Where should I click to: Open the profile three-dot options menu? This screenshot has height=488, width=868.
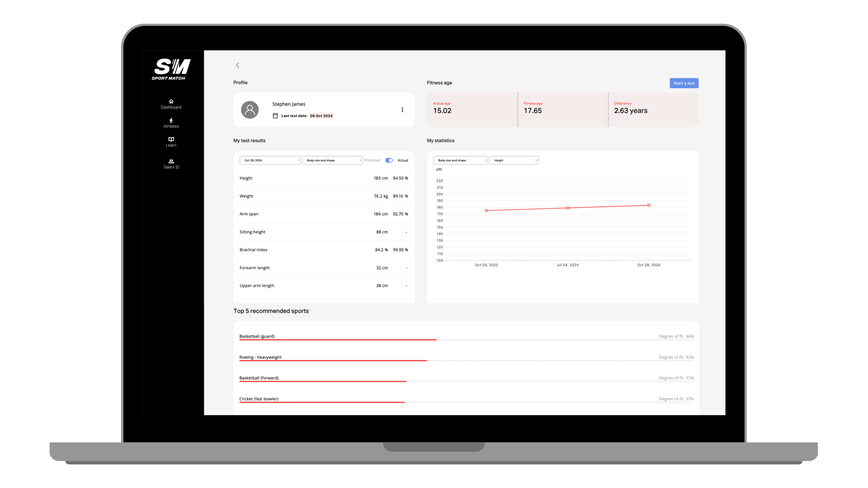[402, 110]
